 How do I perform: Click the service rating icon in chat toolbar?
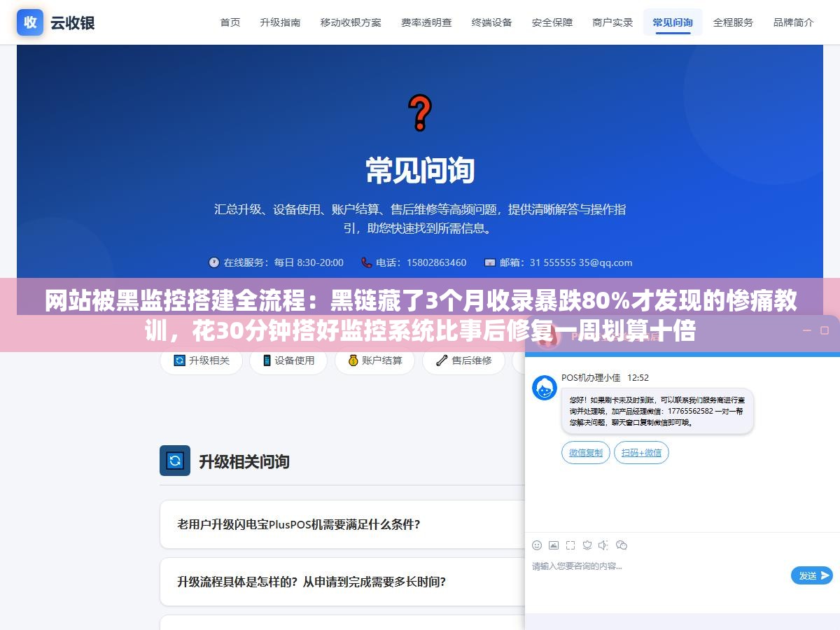[587, 545]
